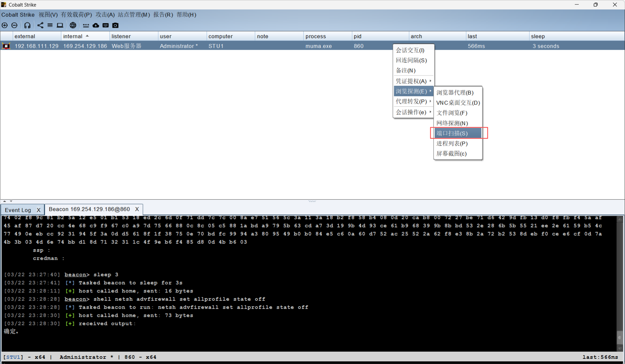
Task: Close the Beacon 169.254.129.186@860 tab
Action: (x=137, y=209)
